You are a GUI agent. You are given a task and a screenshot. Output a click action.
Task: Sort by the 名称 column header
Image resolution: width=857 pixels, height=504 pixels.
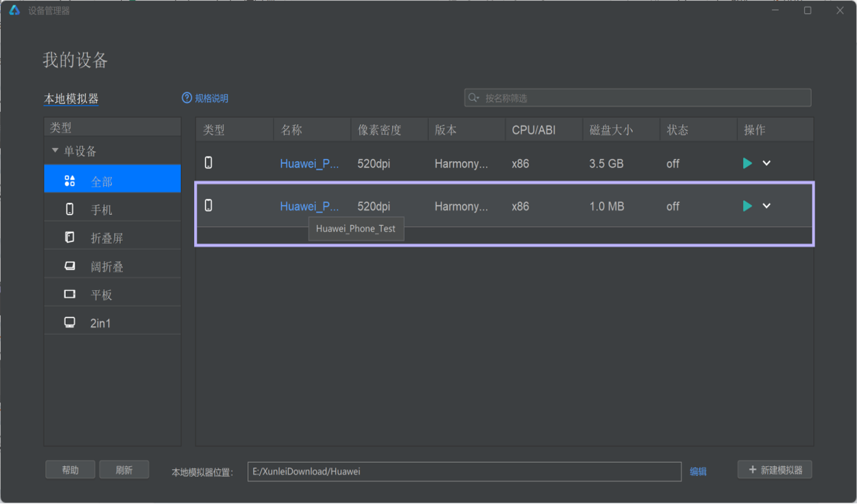[312, 130]
